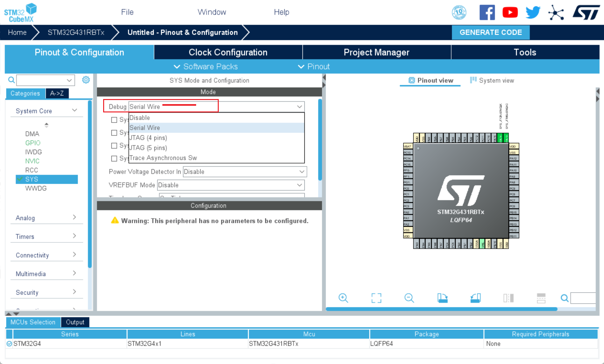Click the peripheral search magnifier icon

point(11,80)
